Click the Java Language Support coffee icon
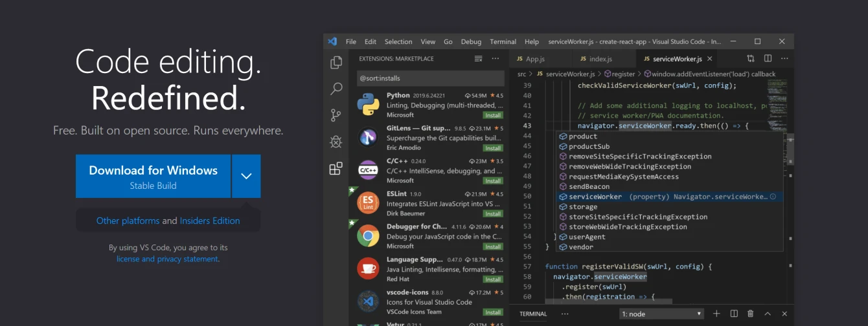Screen dimensions: 868x326 pos(368,268)
